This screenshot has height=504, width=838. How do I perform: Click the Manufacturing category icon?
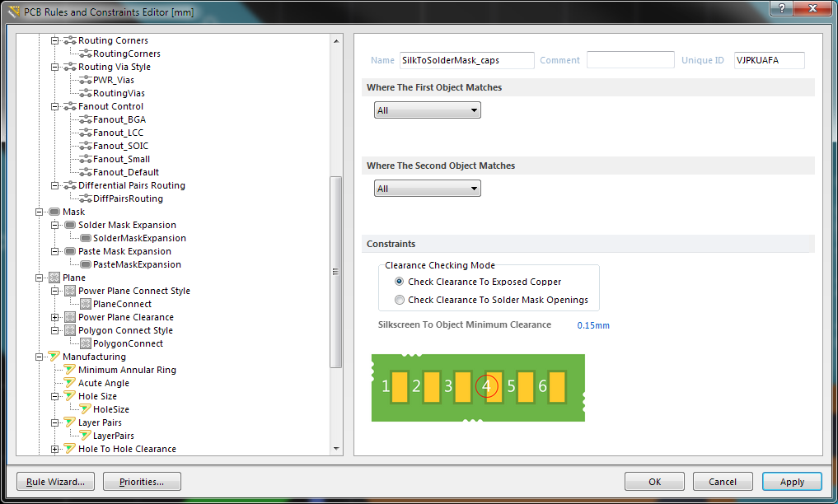[54, 356]
